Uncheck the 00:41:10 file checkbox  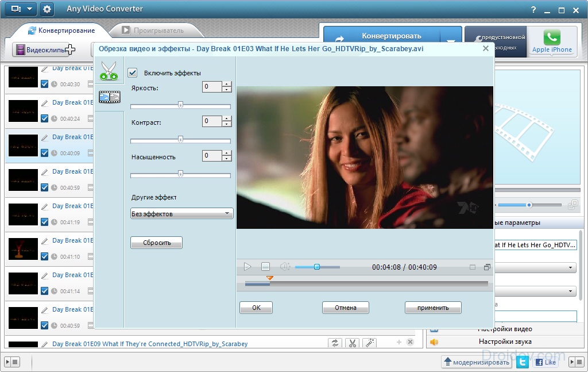tap(44, 257)
